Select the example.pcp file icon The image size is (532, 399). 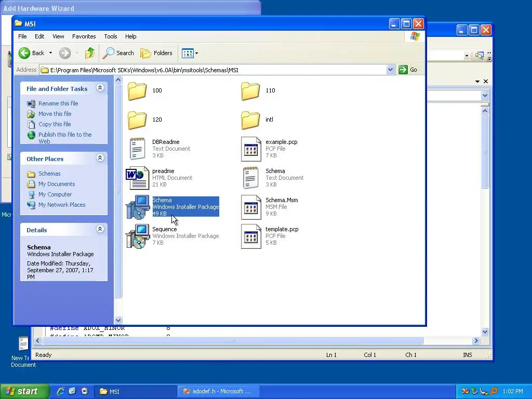tap(251, 149)
